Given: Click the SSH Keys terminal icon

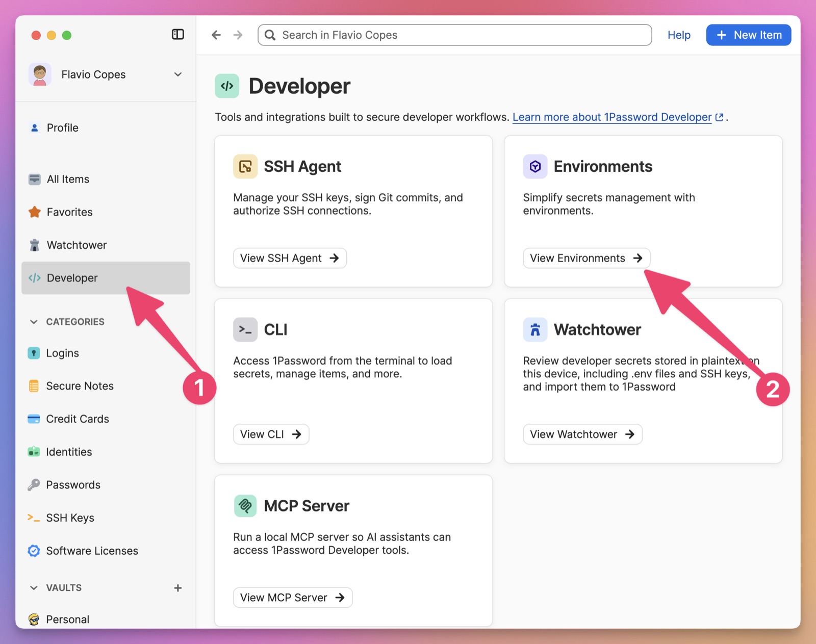Looking at the screenshot, I should (34, 518).
